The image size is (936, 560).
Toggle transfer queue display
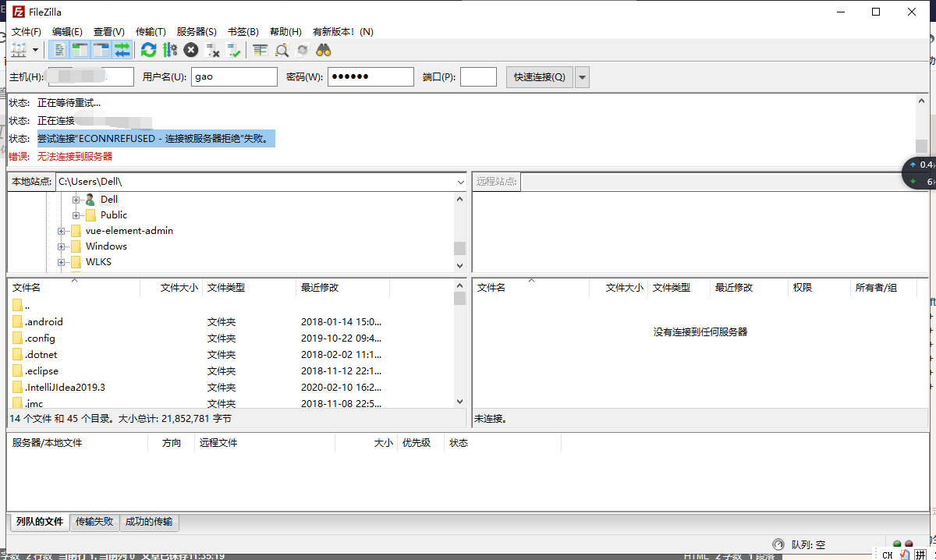coord(122,50)
